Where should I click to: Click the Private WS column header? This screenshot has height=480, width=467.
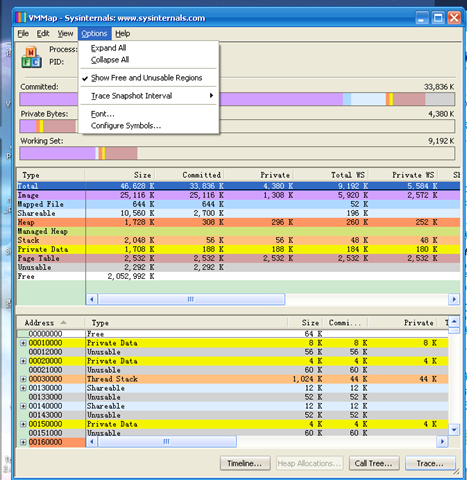point(403,175)
